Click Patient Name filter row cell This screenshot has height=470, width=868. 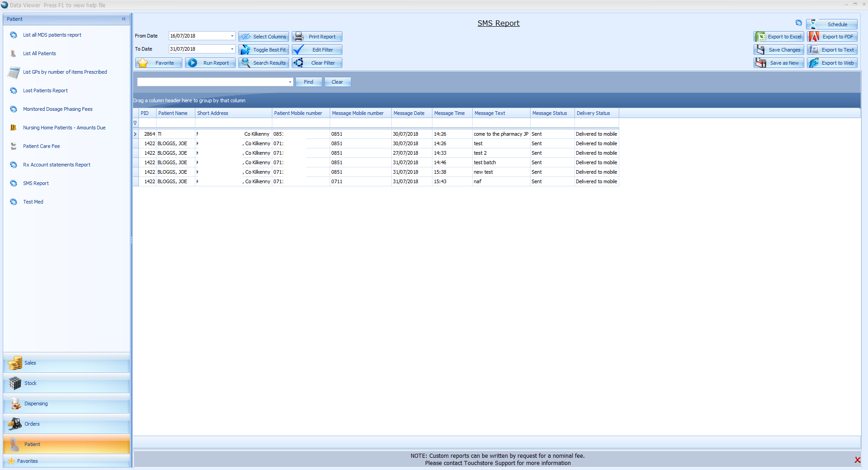point(175,123)
